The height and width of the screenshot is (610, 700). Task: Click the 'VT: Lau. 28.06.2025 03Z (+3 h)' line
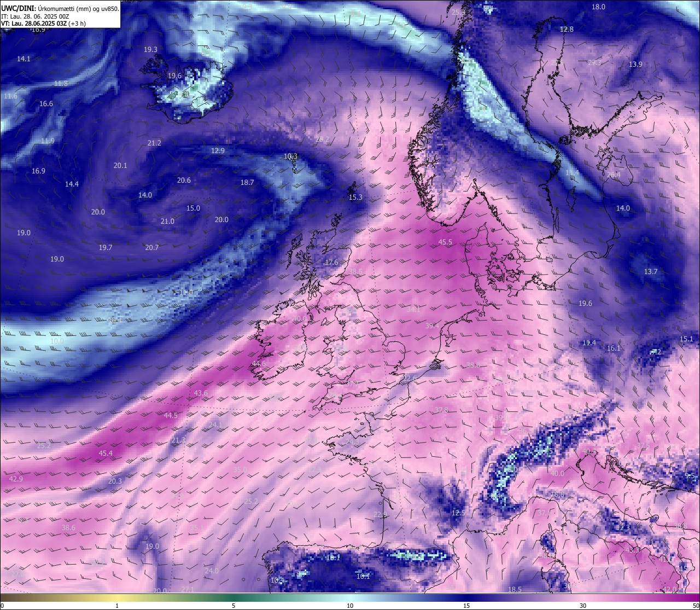[x=43, y=24]
